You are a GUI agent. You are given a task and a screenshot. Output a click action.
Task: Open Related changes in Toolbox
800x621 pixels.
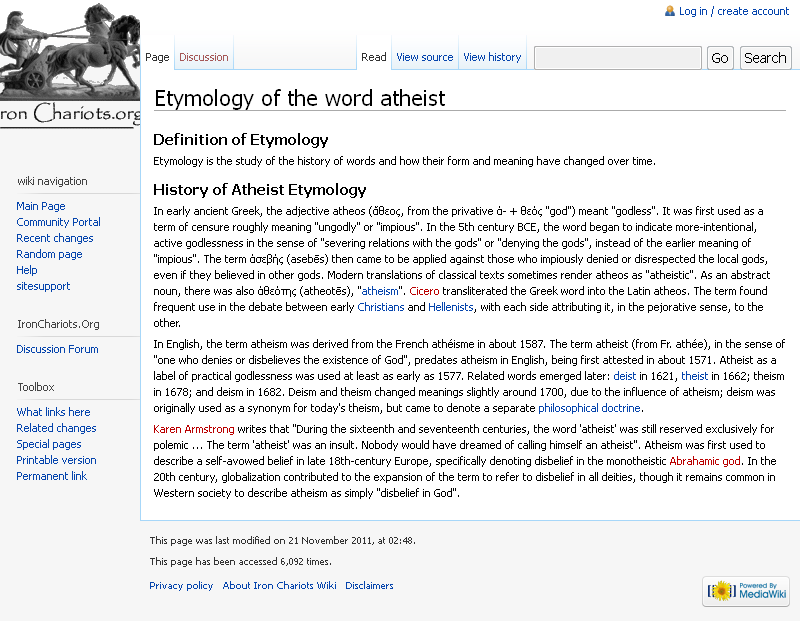56,428
